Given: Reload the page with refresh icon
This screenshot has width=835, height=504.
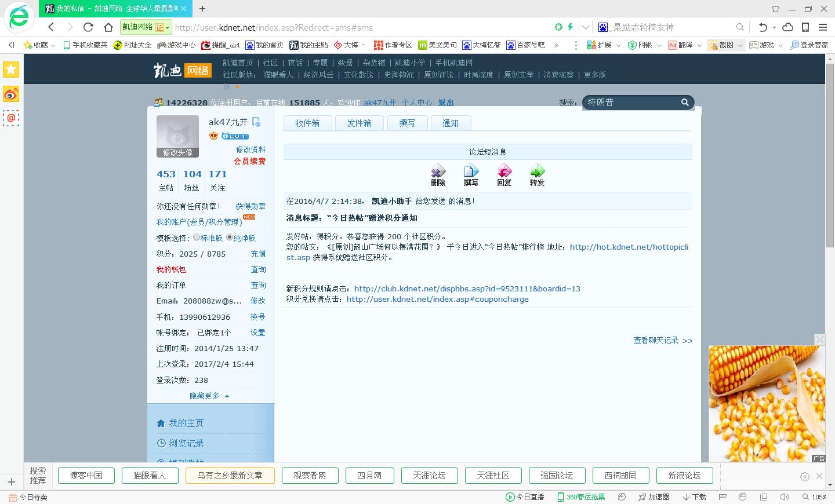Looking at the screenshot, I should pyautogui.click(x=88, y=27).
